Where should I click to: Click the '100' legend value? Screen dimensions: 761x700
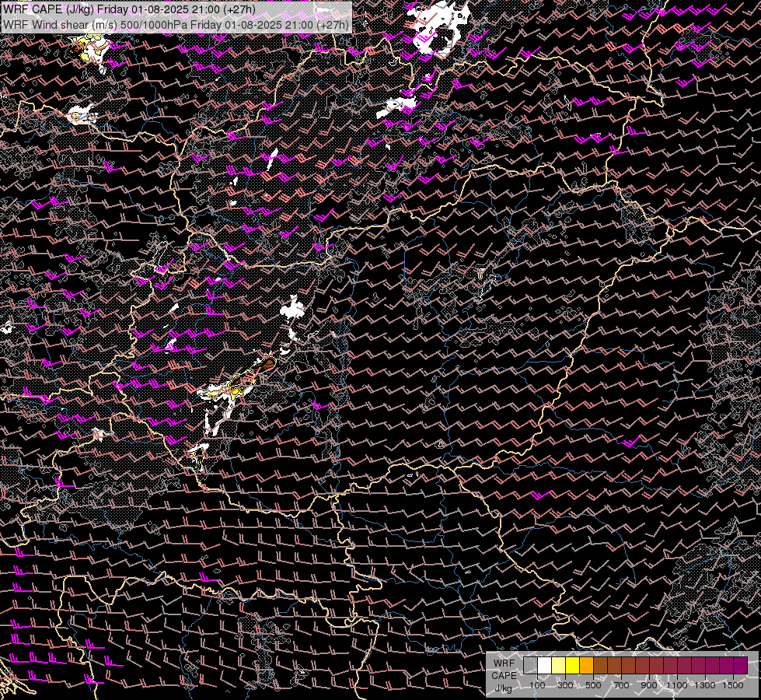point(537,685)
